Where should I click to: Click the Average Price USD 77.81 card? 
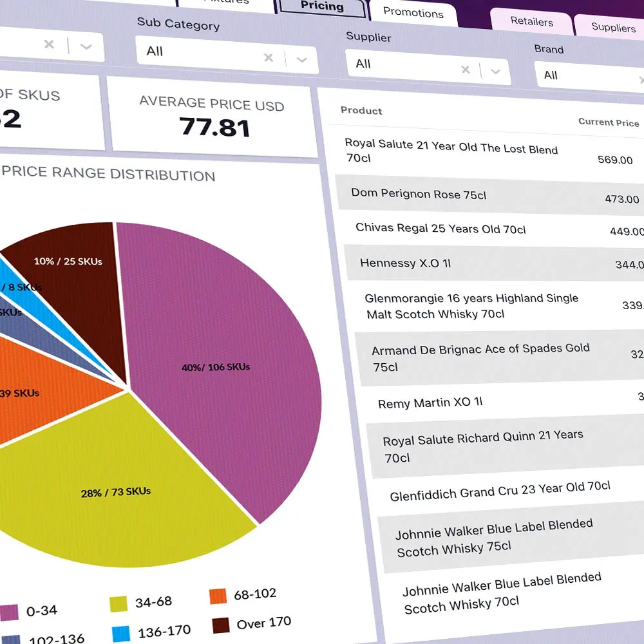click(x=213, y=117)
